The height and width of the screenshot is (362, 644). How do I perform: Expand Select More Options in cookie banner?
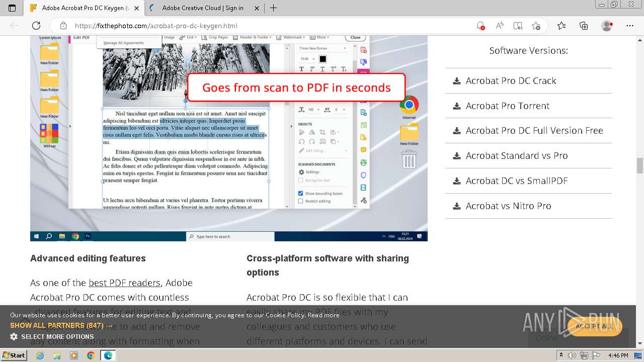(52, 336)
